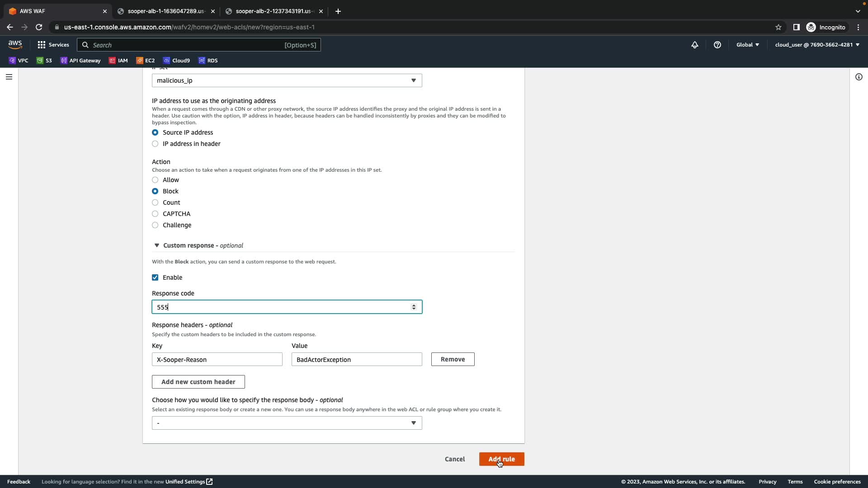Reload the page
The image size is (868, 488).
tap(39, 27)
